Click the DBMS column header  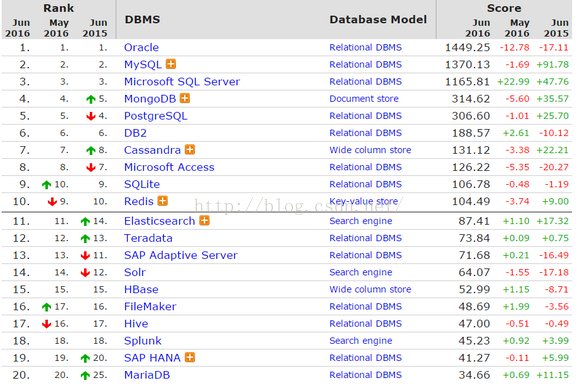(x=142, y=20)
